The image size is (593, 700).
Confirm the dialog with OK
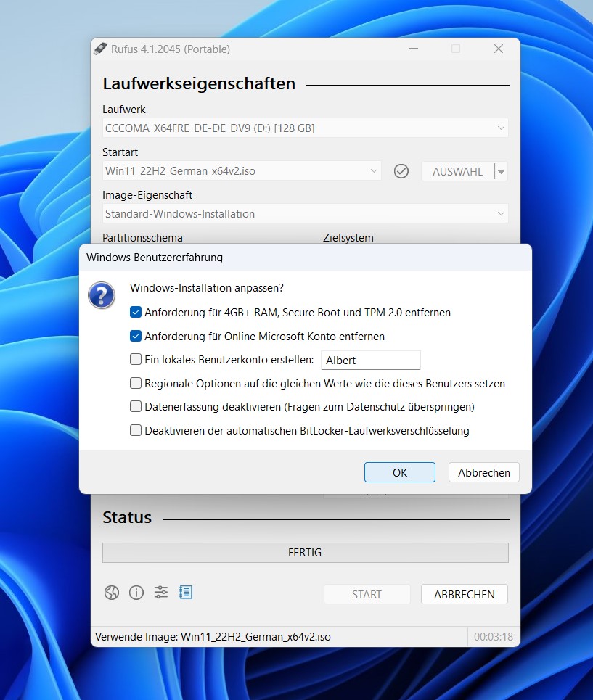[400, 472]
